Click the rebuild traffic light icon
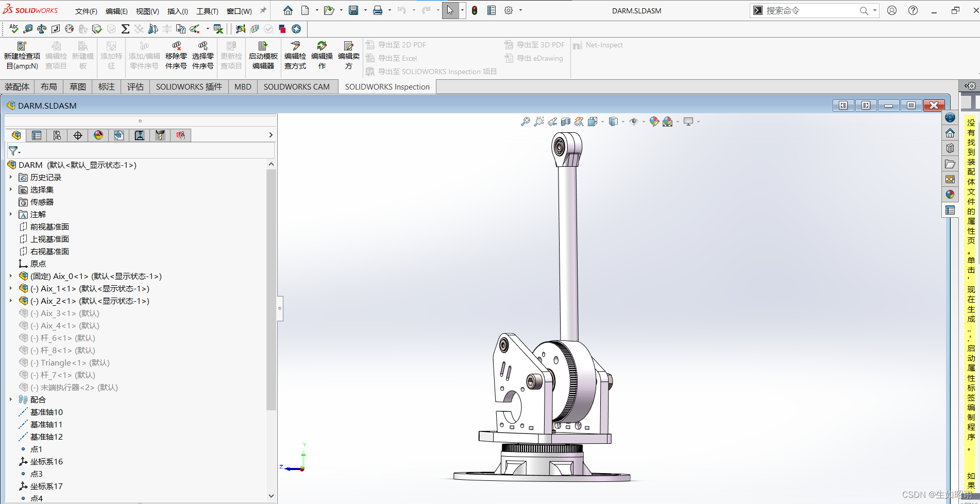This screenshot has width=980, height=504. click(x=475, y=10)
